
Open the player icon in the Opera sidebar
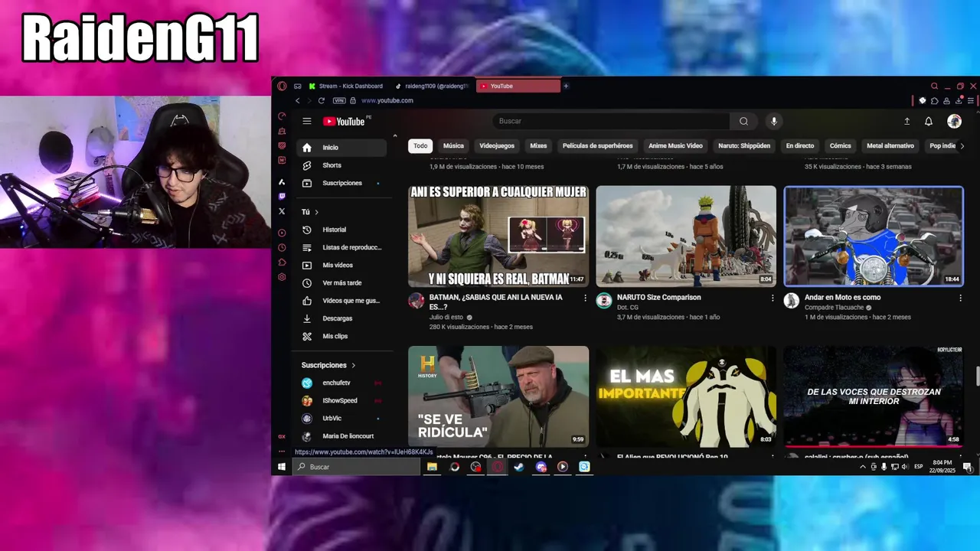[x=282, y=233]
